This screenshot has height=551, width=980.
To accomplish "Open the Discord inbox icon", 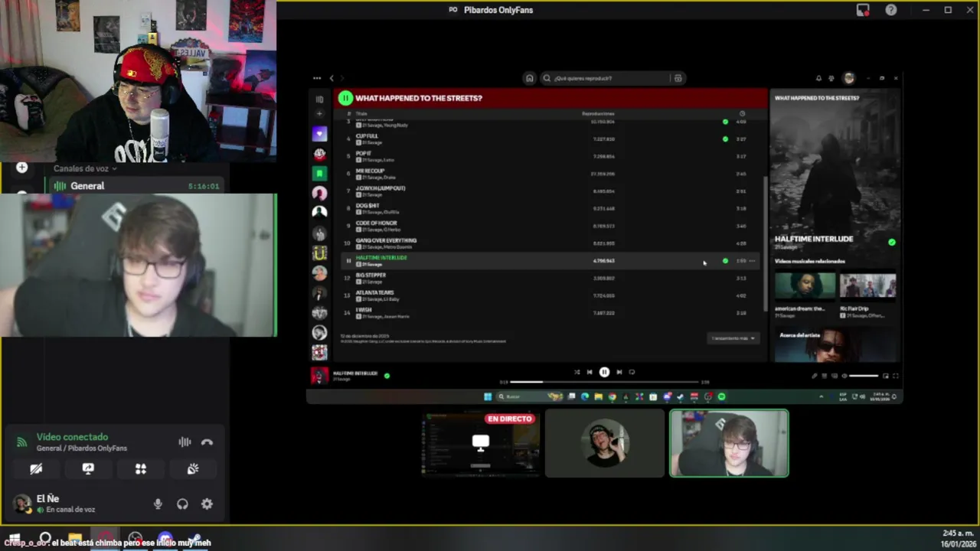I will pyautogui.click(x=863, y=10).
